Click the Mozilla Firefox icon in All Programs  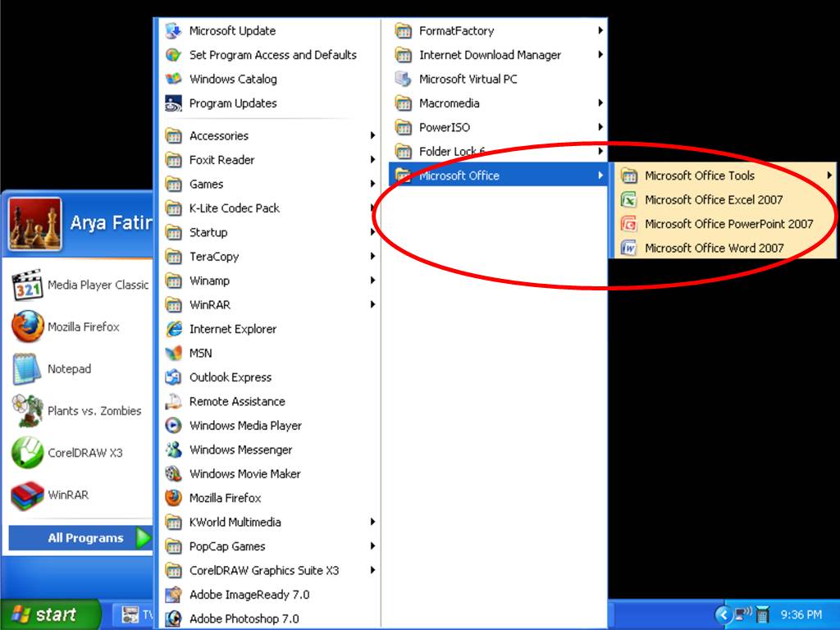click(173, 498)
